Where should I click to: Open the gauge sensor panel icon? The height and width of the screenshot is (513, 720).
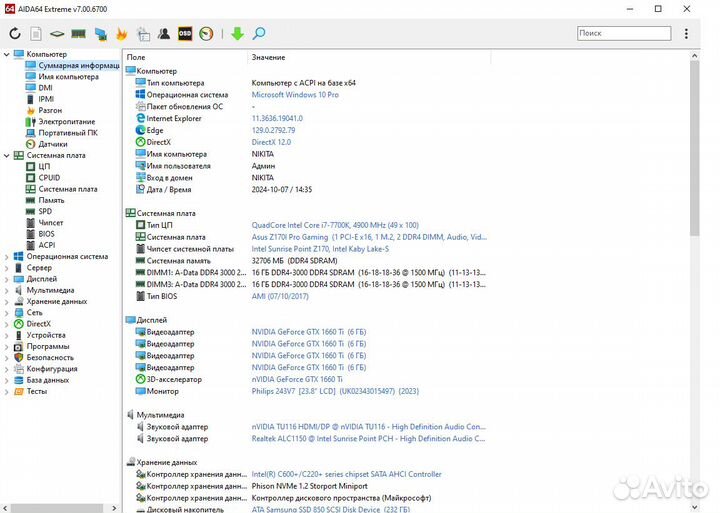(206, 34)
